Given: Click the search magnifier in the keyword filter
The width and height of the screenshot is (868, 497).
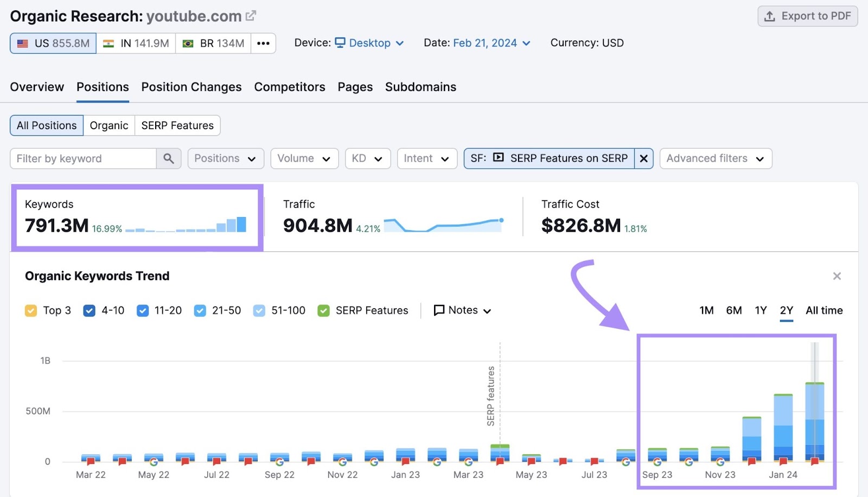Looking at the screenshot, I should click(169, 158).
